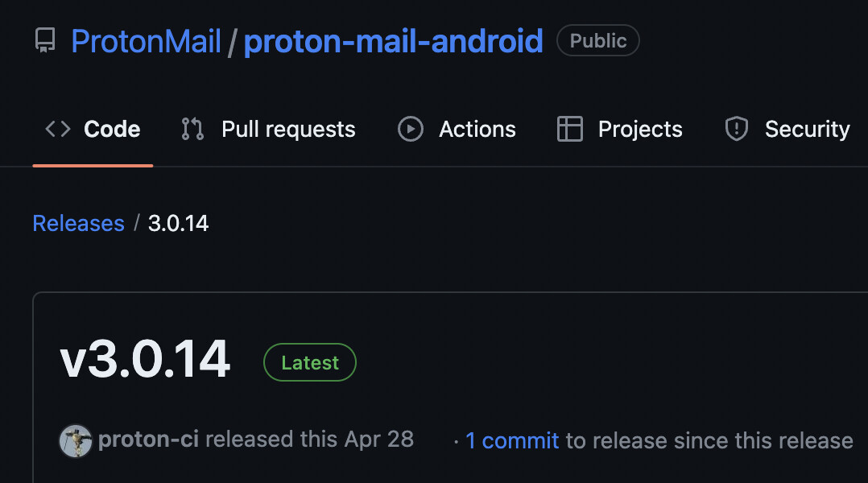The width and height of the screenshot is (868, 483).
Task: Open the ProtonMail organization link
Action: click(x=146, y=41)
